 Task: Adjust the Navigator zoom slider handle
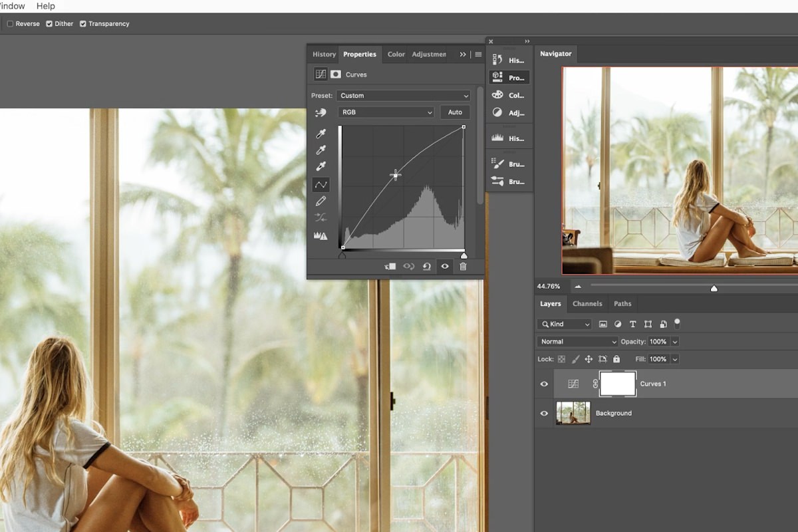714,288
